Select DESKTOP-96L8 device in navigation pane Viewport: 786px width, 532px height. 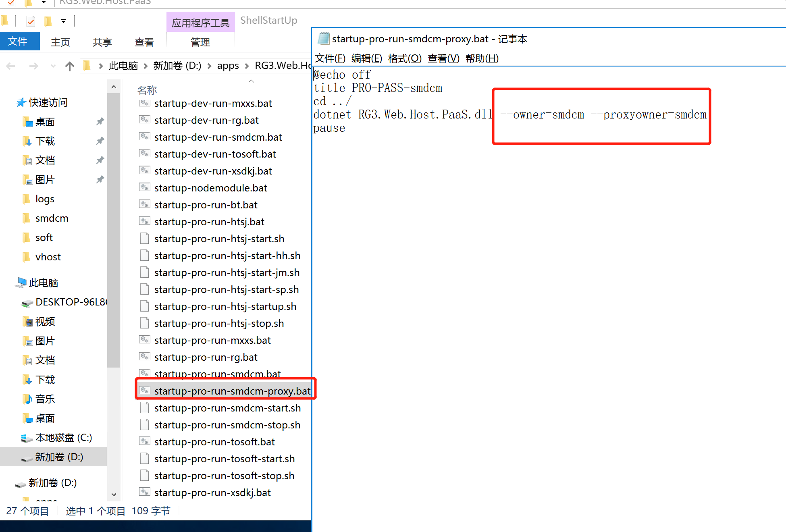point(64,302)
